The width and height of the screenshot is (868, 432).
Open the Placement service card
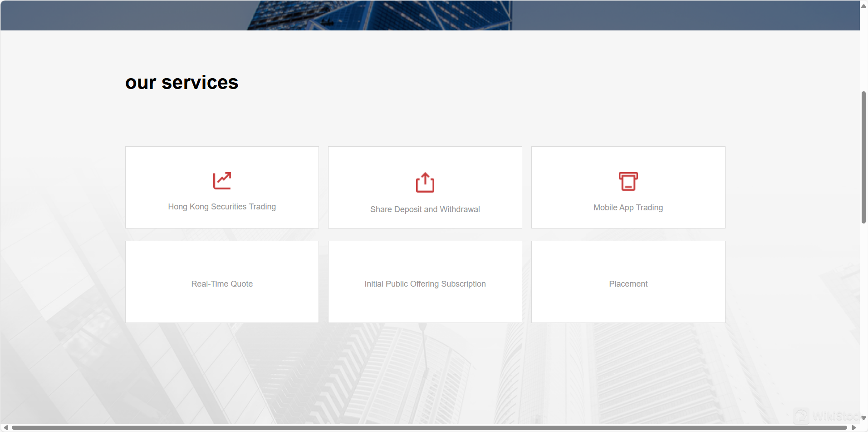[x=628, y=282]
